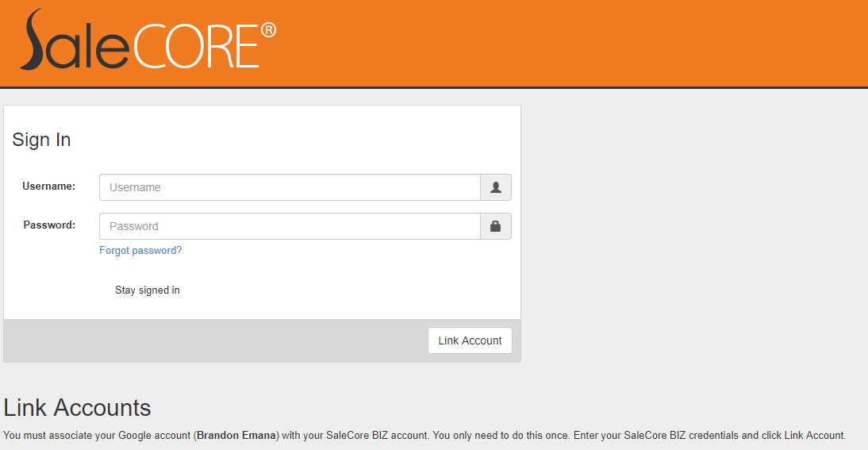Click the Link Accounts heading

point(77,408)
